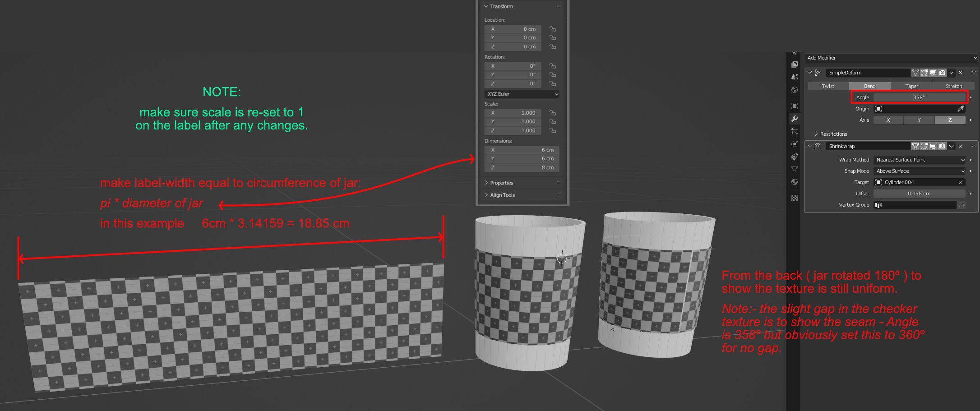Select the Stretch deform mode

[x=954, y=86]
